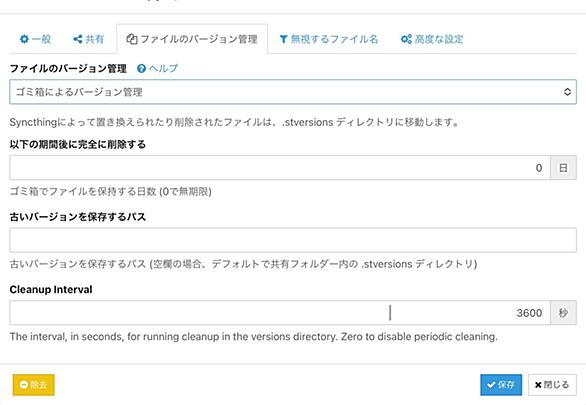Image resolution: width=586 pixels, height=405 pixels.
Task: Go to the 共有 tab
Action: pyautogui.click(x=89, y=39)
